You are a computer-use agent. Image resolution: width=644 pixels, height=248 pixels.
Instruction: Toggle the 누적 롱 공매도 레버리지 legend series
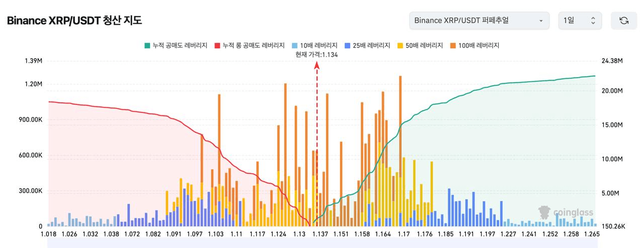250,45
